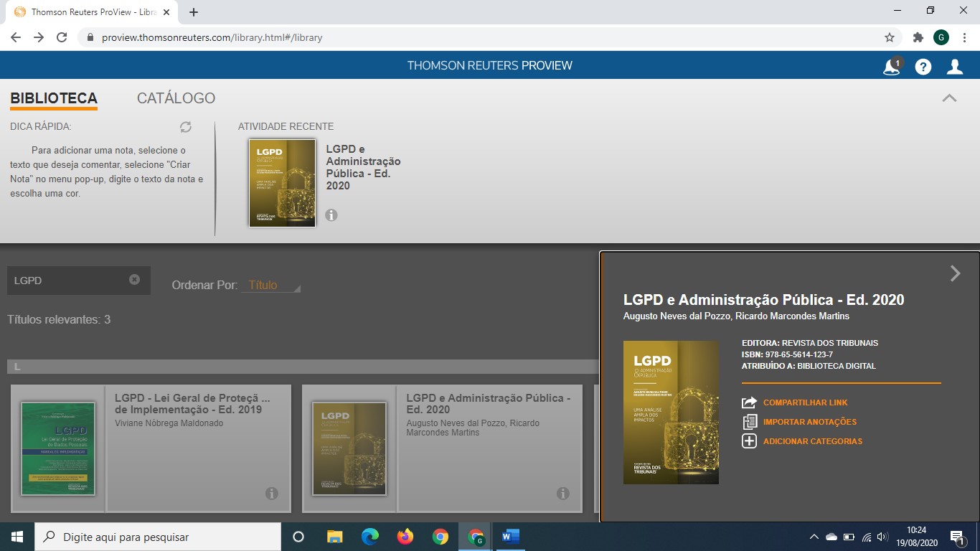The image size is (980, 551).
Task: Open the user profile icon
Action: pos(955,67)
